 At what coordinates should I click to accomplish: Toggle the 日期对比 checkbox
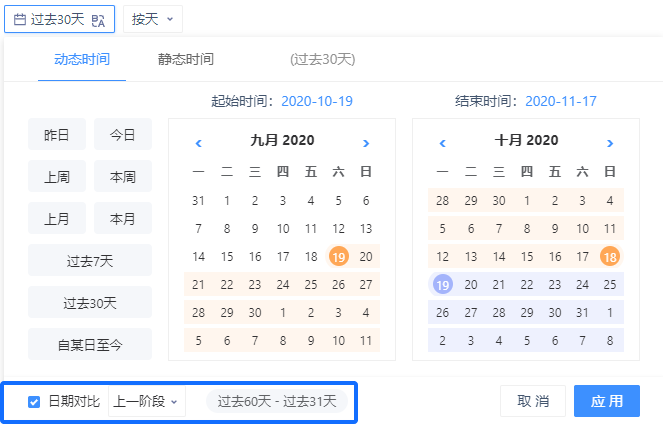coord(34,402)
